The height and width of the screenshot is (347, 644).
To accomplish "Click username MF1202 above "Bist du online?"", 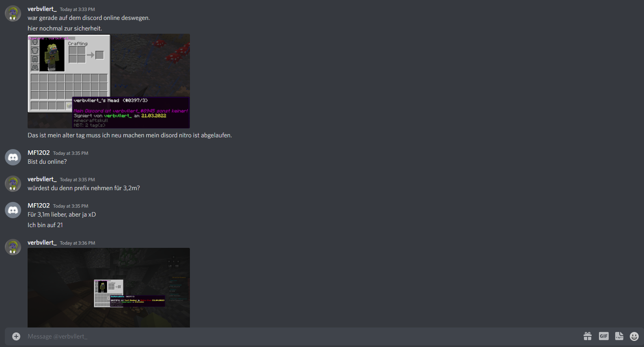I will [x=39, y=153].
